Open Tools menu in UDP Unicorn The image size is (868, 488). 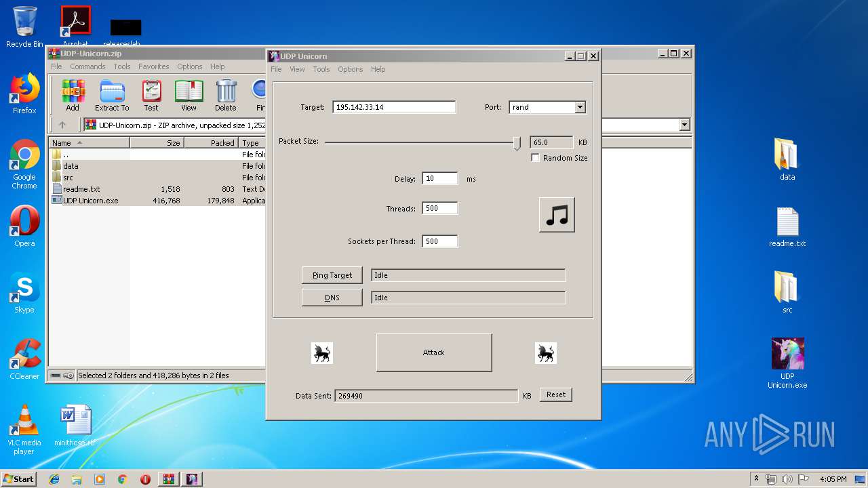[x=321, y=69]
